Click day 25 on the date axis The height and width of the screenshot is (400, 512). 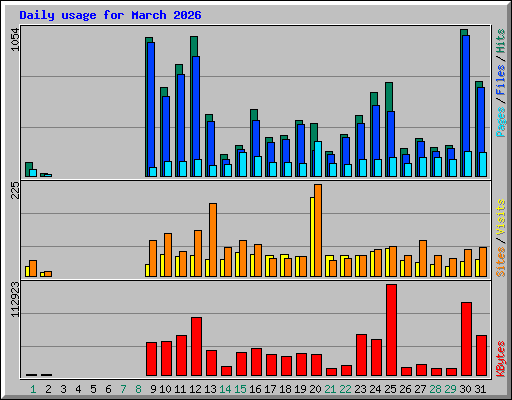390,389
